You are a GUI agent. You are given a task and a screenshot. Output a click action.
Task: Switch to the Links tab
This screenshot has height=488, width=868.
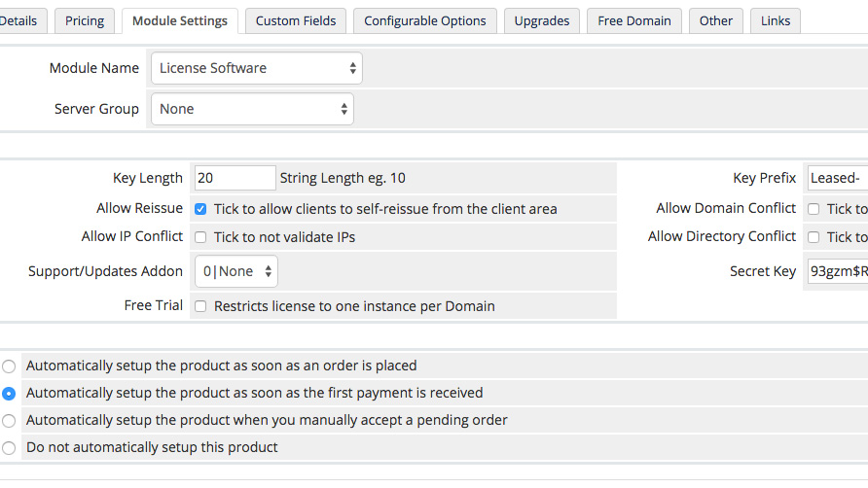[x=776, y=20]
